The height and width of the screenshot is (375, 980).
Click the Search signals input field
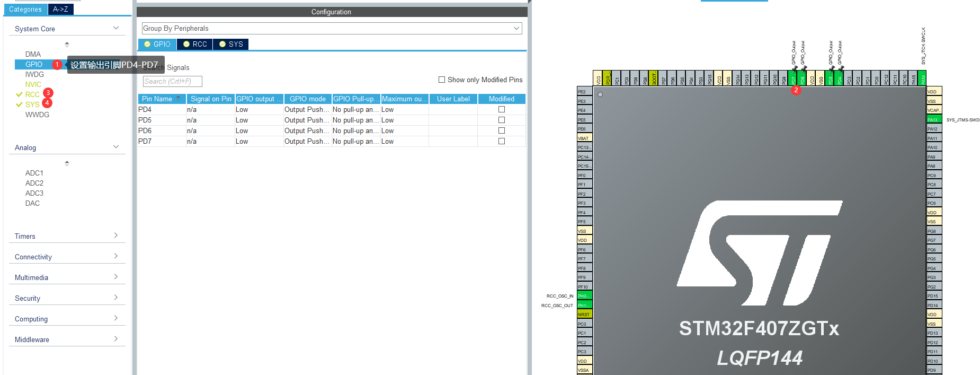click(173, 81)
